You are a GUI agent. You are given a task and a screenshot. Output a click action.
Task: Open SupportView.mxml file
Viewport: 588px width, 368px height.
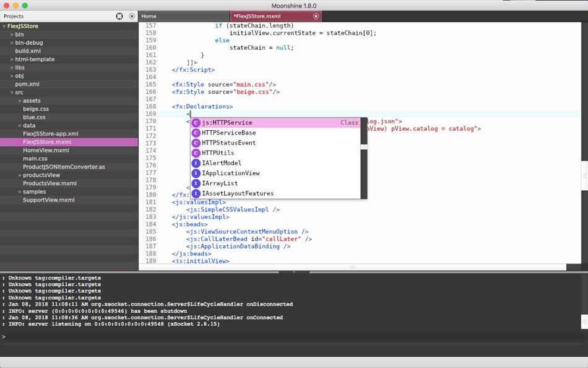click(x=49, y=199)
